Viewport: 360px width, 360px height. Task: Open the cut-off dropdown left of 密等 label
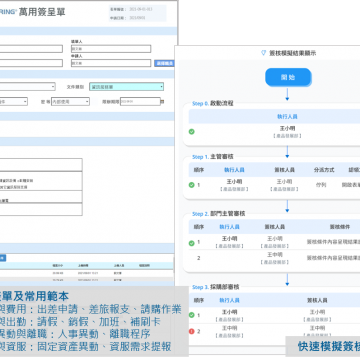[x=14, y=101]
